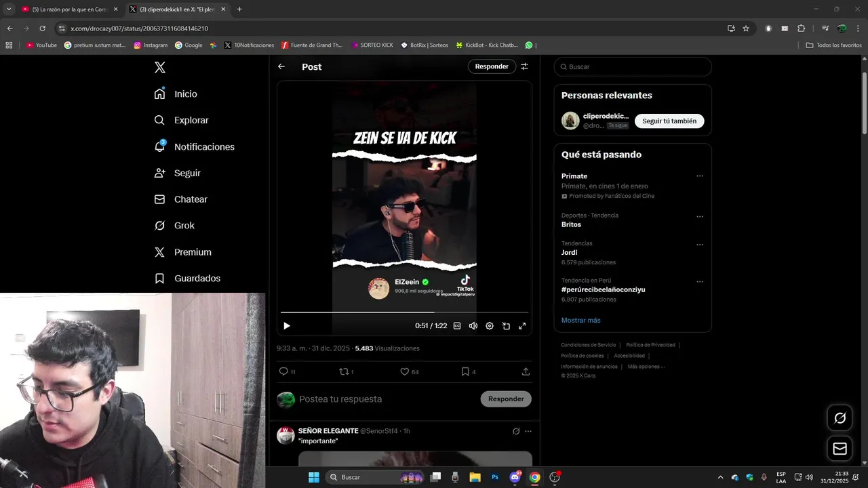This screenshot has height=488, width=868.
Task: Open SEÑOR ELEGANTE reply options menu
Action: pos(528,431)
